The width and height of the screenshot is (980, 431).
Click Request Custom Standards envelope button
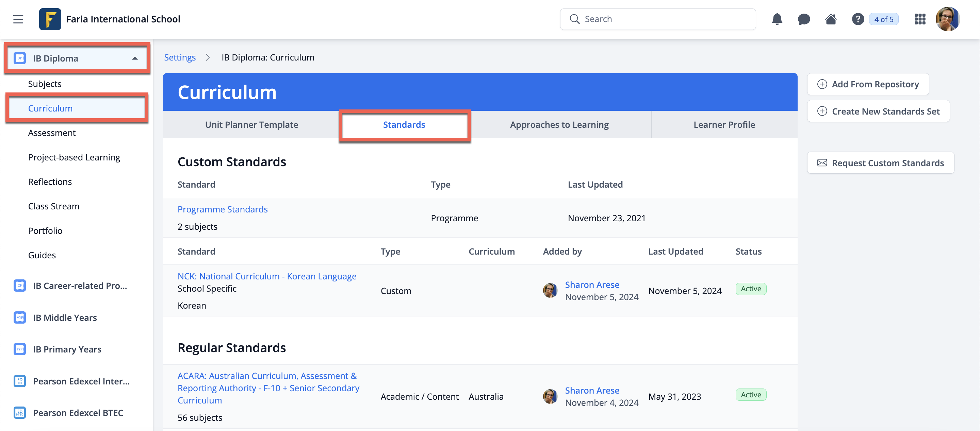(x=880, y=163)
